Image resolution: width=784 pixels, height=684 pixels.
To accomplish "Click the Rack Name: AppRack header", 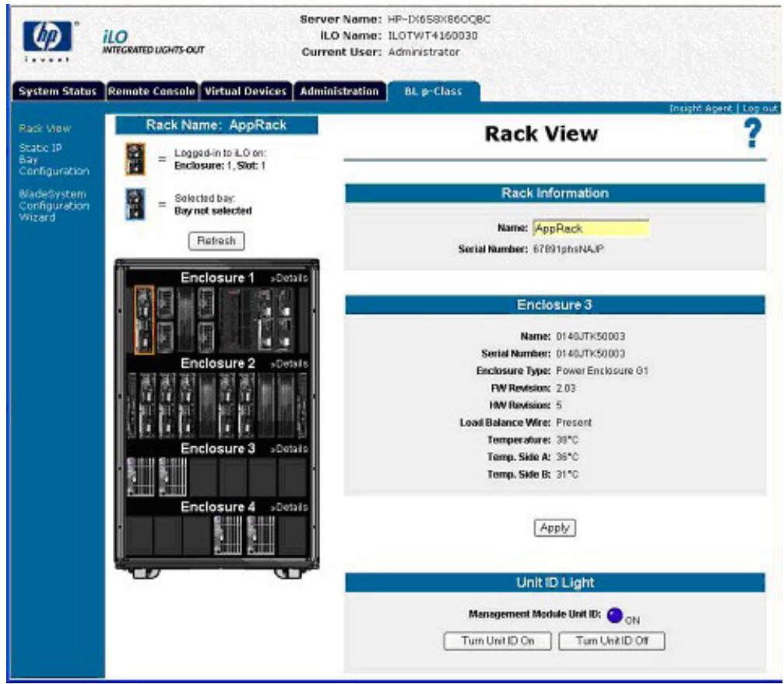I will coord(216,125).
